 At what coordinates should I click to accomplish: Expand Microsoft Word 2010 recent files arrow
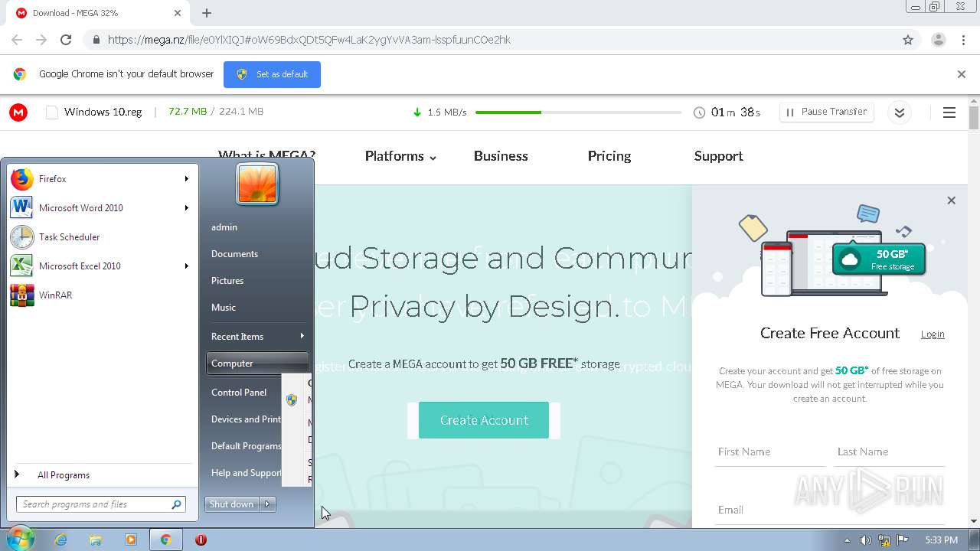[x=186, y=208]
